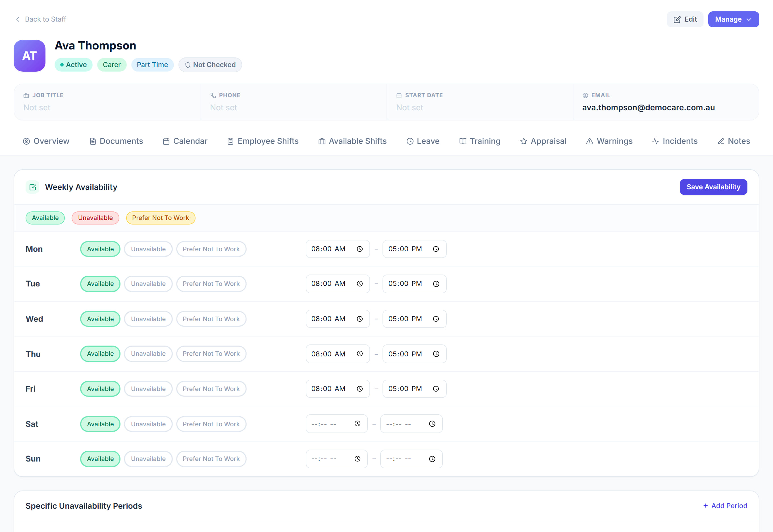The height and width of the screenshot is (532, 773).
Task: Set Sunday to Prefer Not To Work
Action: (211, 459)
